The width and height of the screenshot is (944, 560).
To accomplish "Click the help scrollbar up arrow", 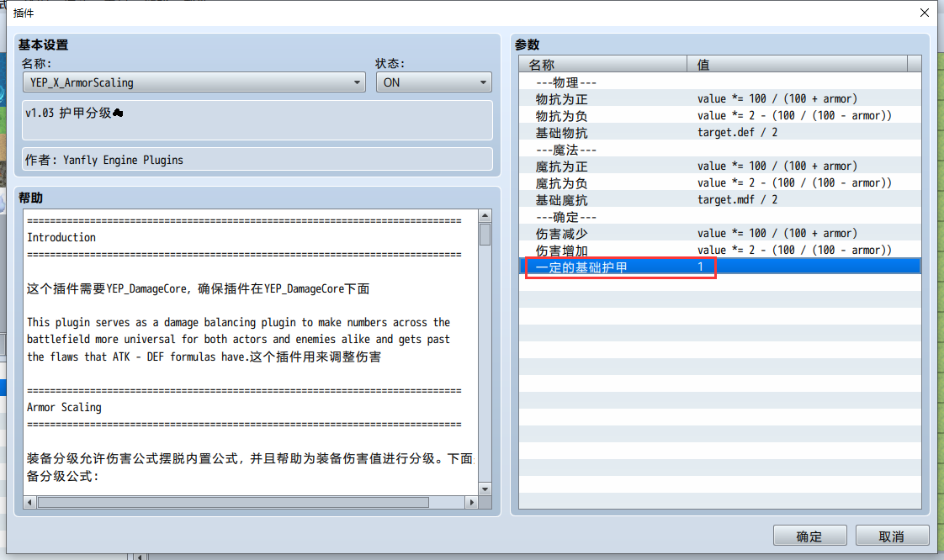I will 485,216.
